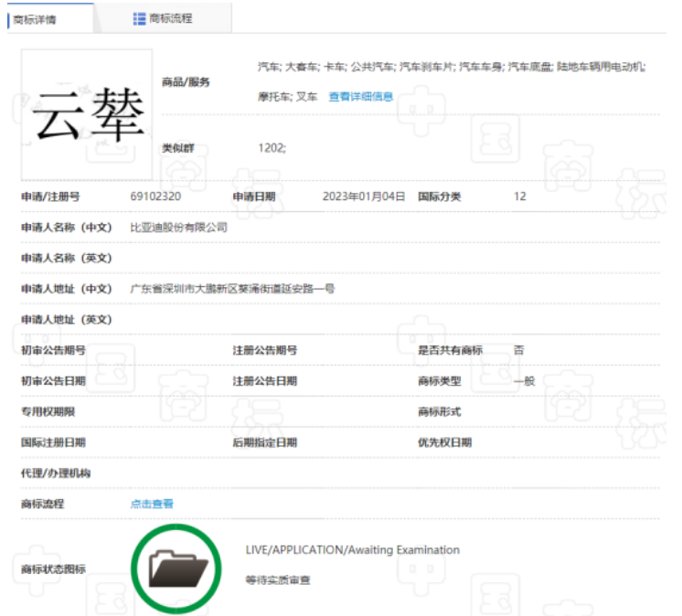
Task: Click the 后期指定日期 label
Action: pyautogui.click(x=265, y=442)
